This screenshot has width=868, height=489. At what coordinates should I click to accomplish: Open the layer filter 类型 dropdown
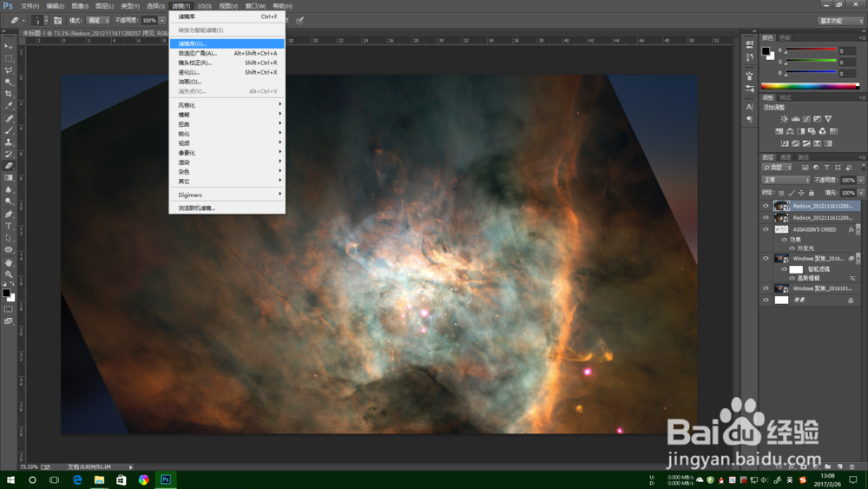pyautogui.click(x=777, y=168)
